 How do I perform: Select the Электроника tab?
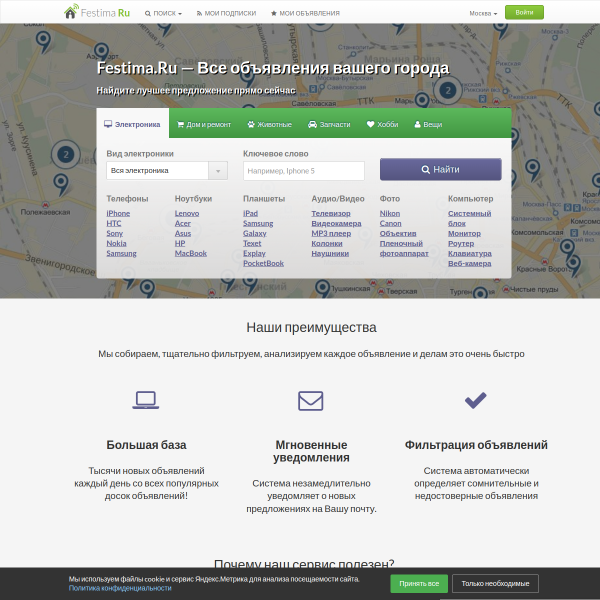[132, 124]
